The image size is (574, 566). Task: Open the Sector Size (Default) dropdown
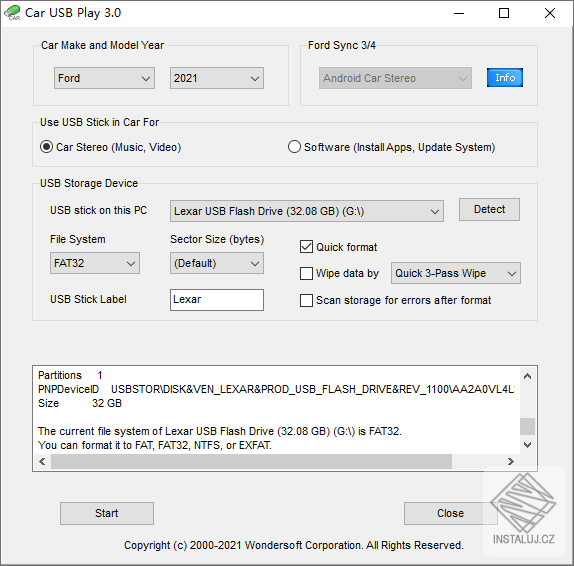point(217,263)
